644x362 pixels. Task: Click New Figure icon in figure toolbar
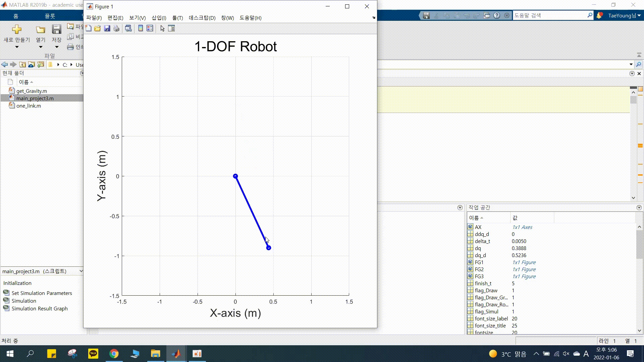88,28
